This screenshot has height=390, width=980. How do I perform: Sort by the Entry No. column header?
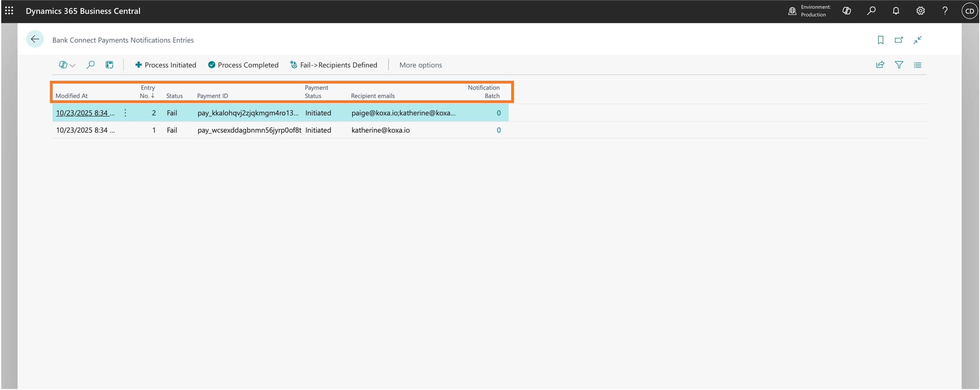147,92
